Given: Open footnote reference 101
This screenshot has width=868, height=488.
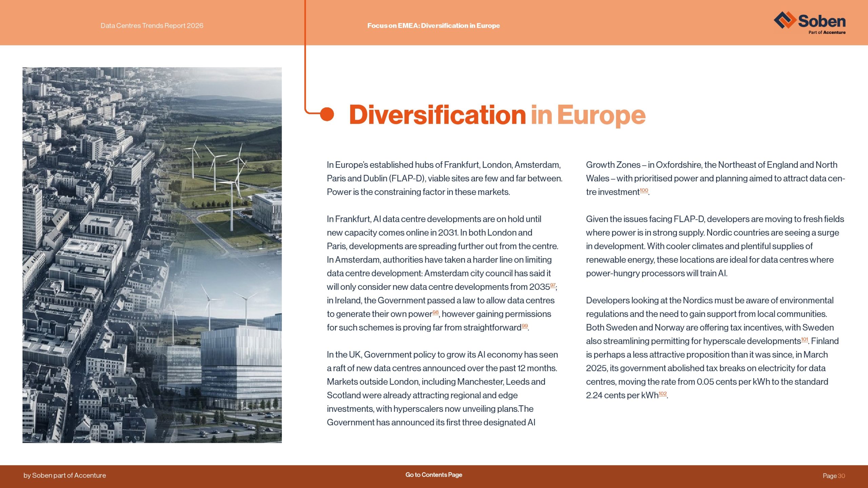Looking at the screenshot, I should [x=804, y=339].
